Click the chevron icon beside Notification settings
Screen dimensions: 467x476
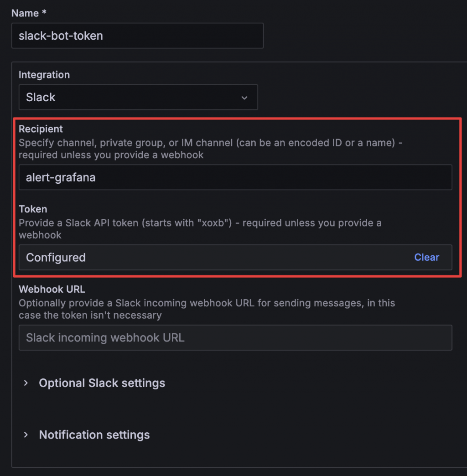[x=26, y=435]
